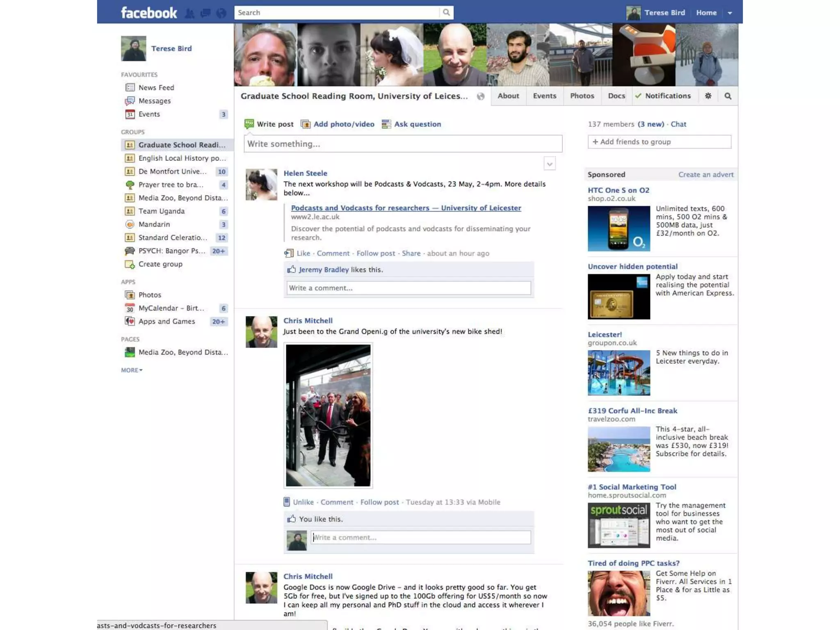Image resolution: width=840 pixels, height=630 pixels.
Task: Open the messages icon in top bar
Action: [x=205, y=13]
